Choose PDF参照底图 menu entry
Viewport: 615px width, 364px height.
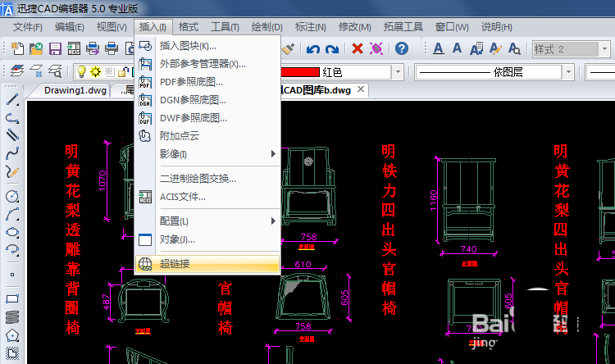pos(207,82)
